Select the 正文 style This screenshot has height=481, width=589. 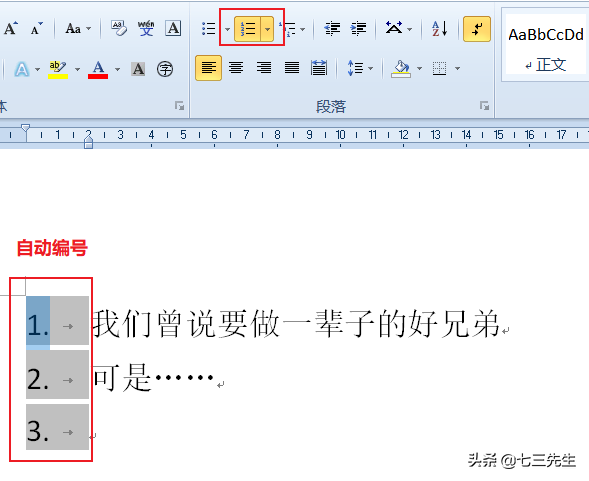pyautogui.click(x=546, y=45)
